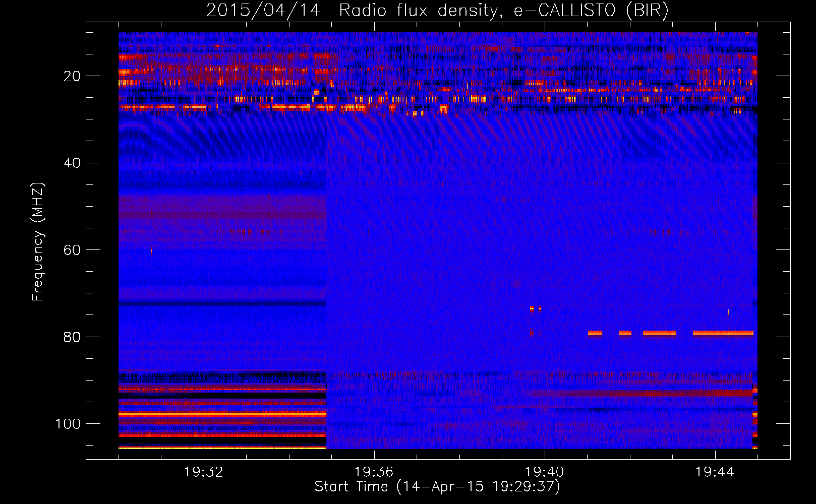Click the longest orange burst segment near 80 MHz
The image size is (816, 504).
(x=723, y=333)
